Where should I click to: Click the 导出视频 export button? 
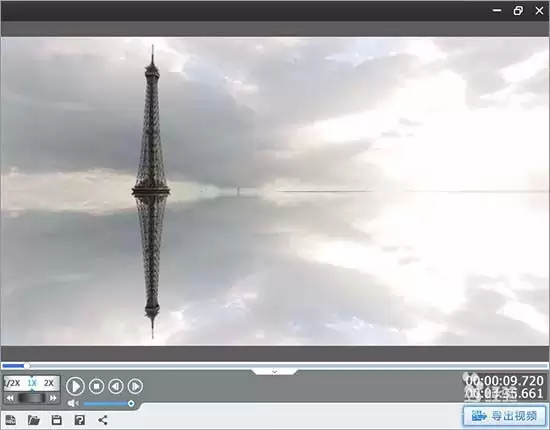pos(505,416)
